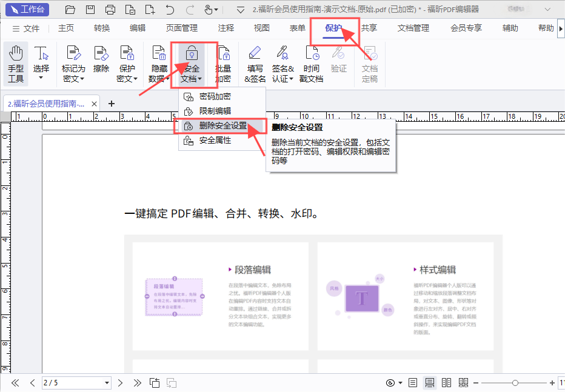Switch to continuous page view
This screenshot has height=392, width=565.
pos(429,383)
